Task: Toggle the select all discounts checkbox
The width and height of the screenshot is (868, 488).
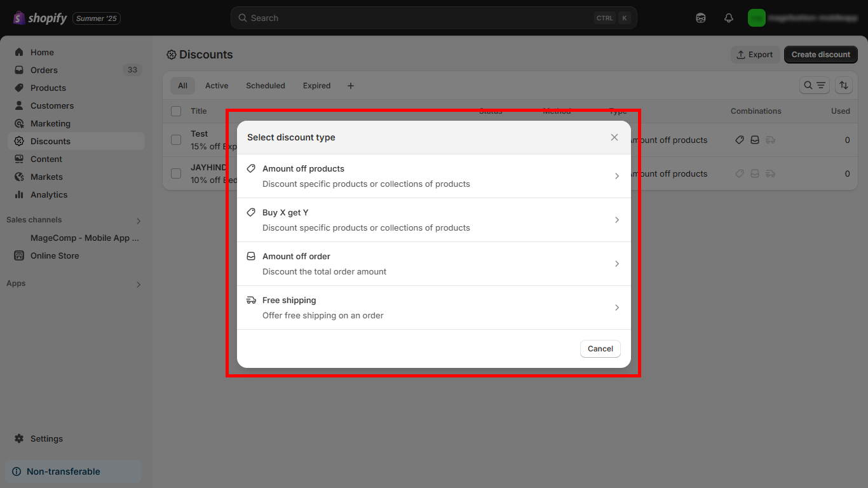Action: tap(176, 111)
